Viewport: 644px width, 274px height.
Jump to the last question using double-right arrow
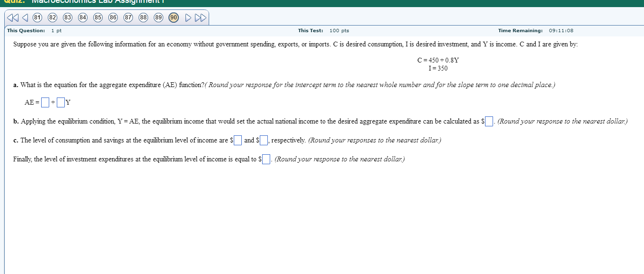[x=201, y=17]
